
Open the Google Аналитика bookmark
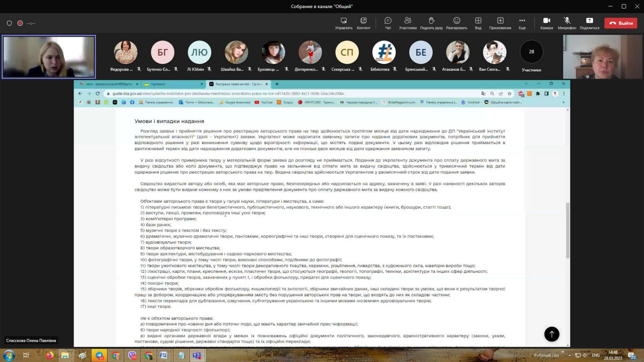(235, 102)
